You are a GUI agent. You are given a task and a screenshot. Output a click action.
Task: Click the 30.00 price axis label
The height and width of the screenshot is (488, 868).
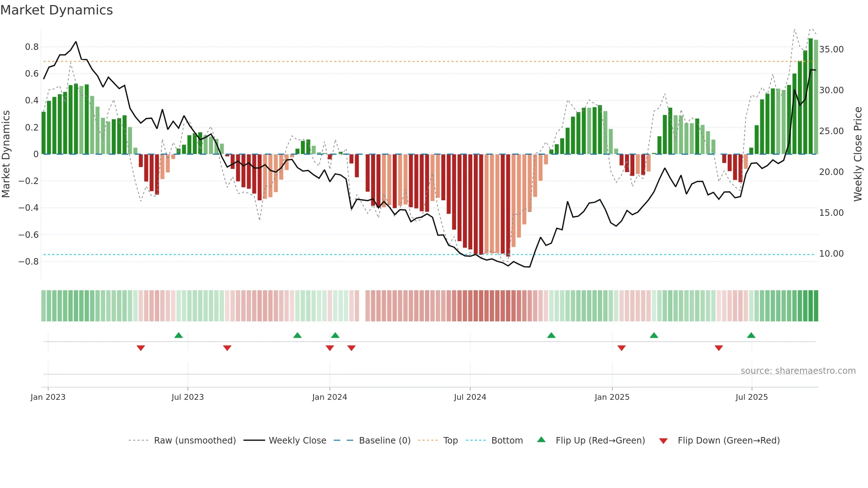click(831, 90)
